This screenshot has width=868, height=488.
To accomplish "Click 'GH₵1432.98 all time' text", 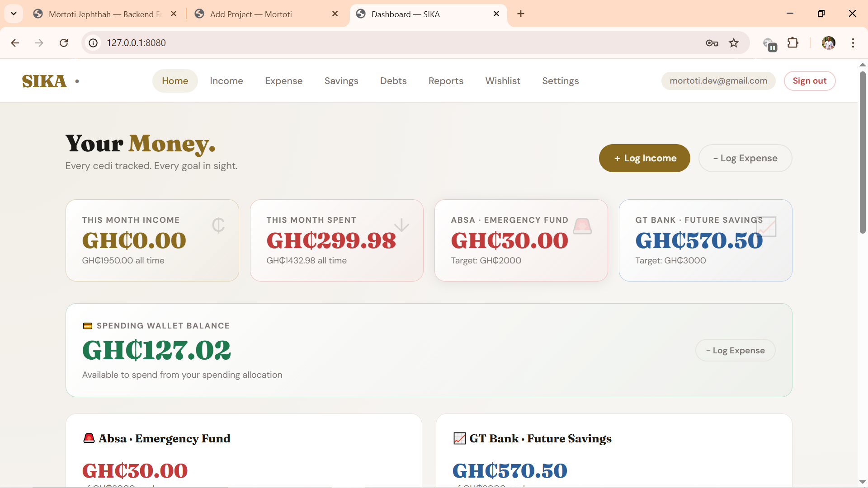I will tap(307, 261).
